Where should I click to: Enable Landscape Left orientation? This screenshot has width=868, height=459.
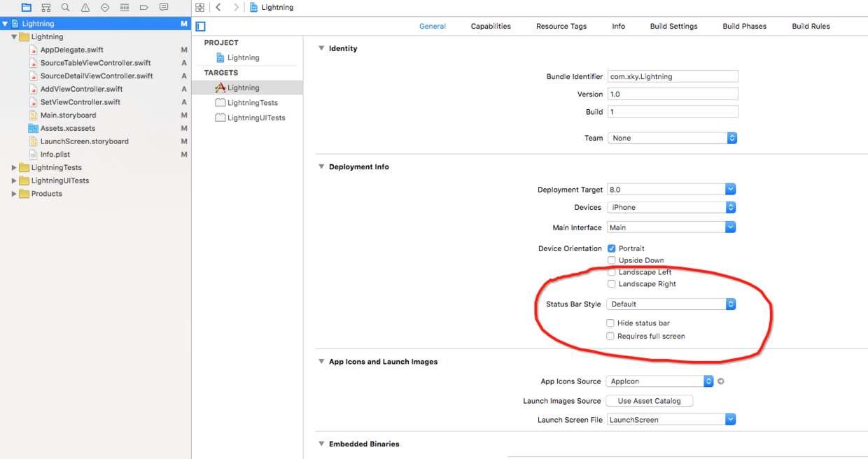click(x=612, y=272)
